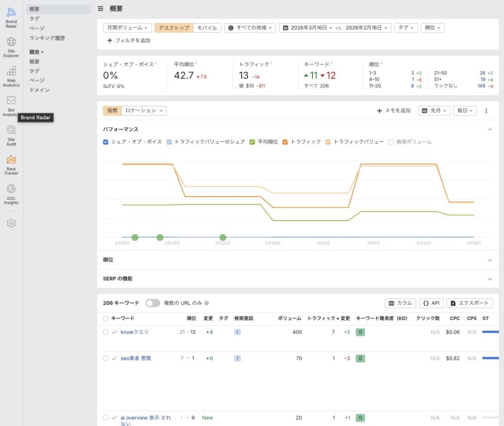
Task: Open the settings gear in sidebar
Action: click(11, 223)
